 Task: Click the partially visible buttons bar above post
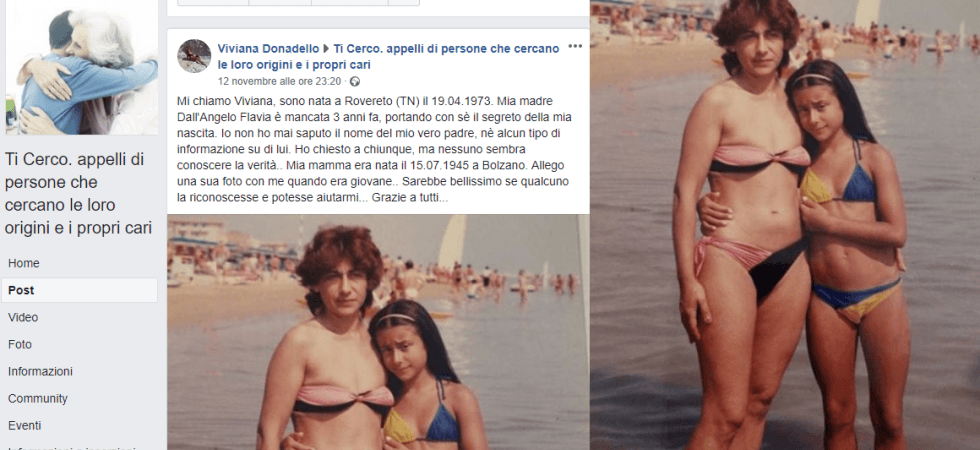298,2
